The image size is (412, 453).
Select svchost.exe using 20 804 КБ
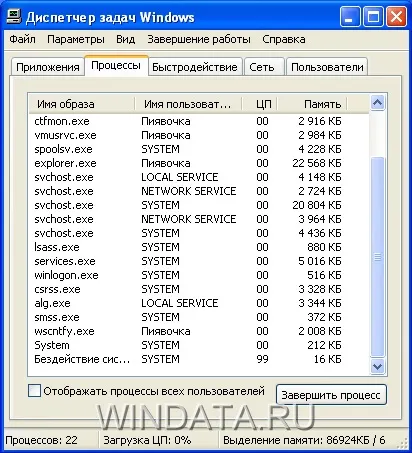click(x=199, y=205)
